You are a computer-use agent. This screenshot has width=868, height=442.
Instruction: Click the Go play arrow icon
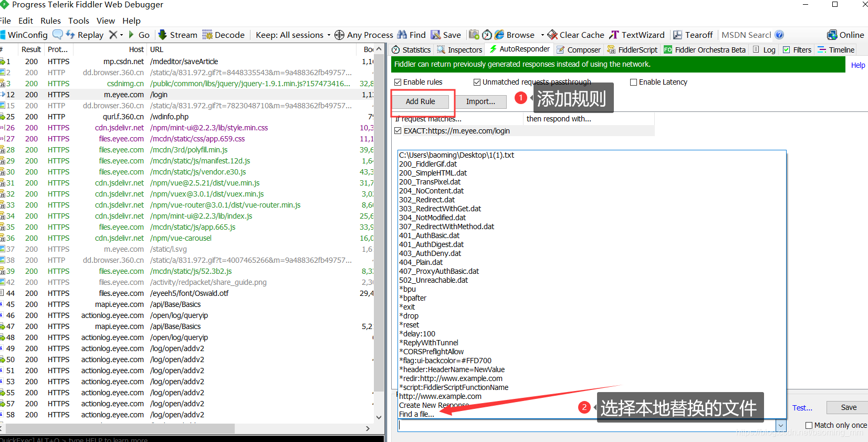click(x=131, y=35)
